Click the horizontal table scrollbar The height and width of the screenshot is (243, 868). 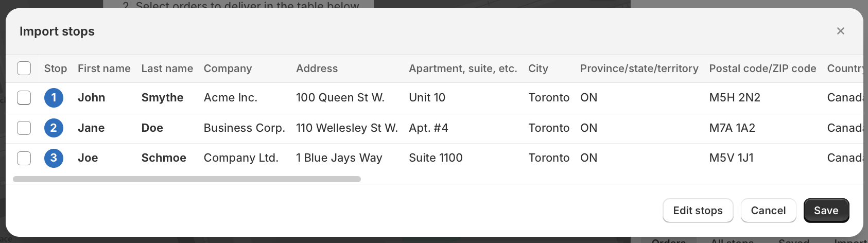pos(186,179)
